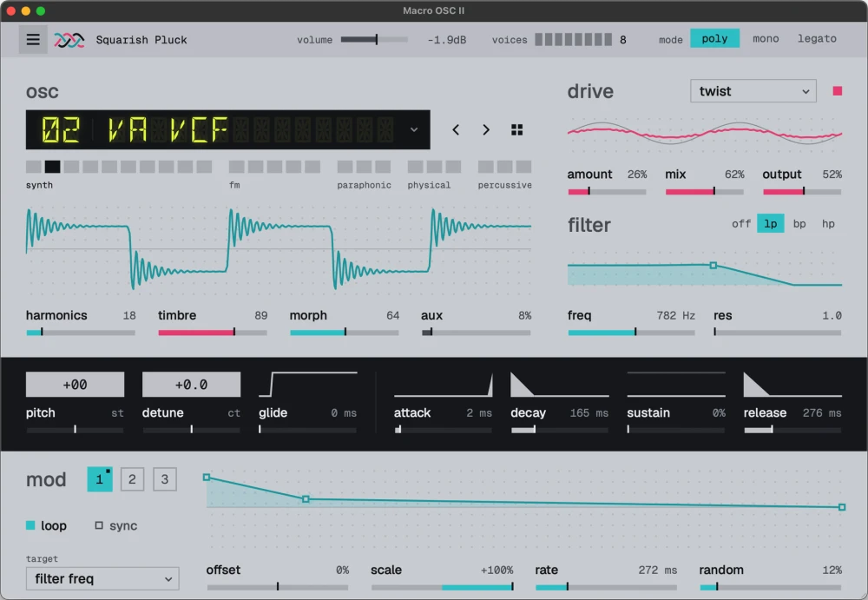
Task: Click the decay time slider
Action: pos(560,429)
